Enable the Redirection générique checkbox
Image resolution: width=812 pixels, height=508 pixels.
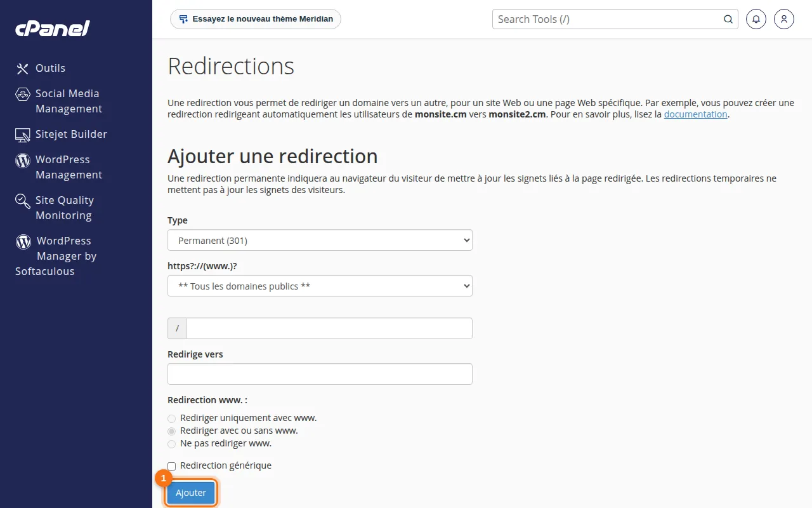point(171,466)
